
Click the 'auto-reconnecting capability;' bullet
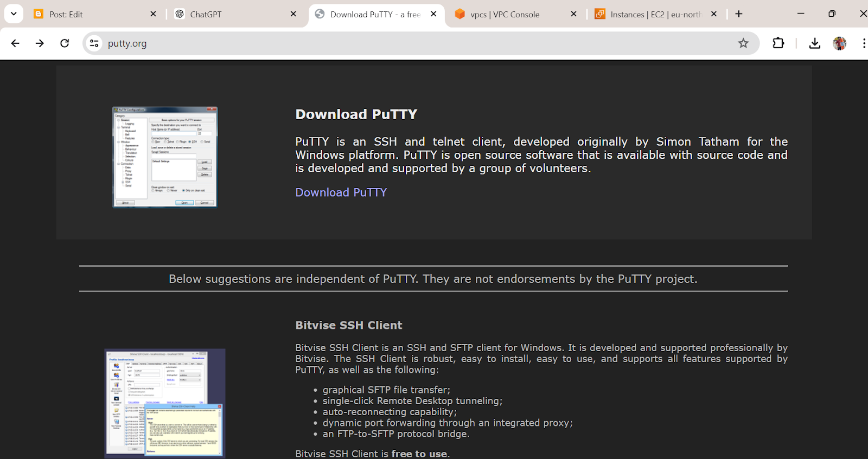point(390,412)
